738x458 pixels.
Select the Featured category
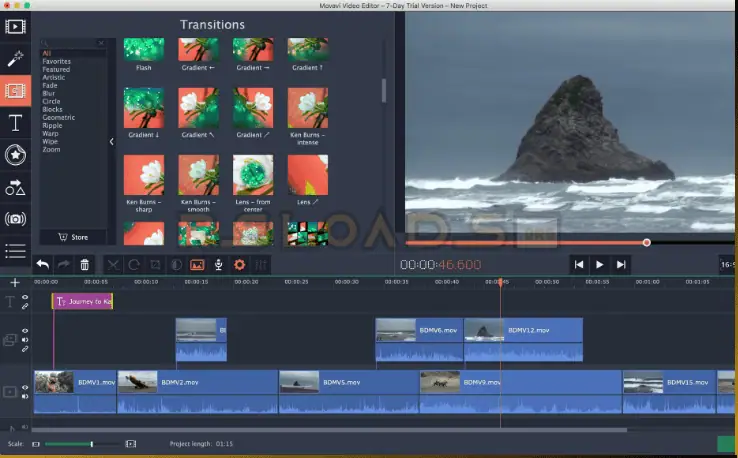click(56, 69)
